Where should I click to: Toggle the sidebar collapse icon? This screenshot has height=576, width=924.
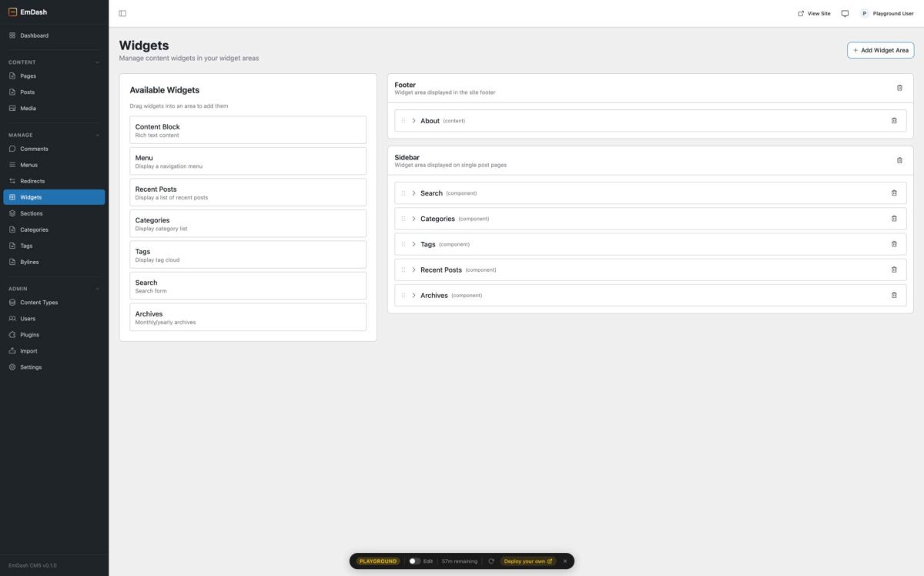coord(122,13)
